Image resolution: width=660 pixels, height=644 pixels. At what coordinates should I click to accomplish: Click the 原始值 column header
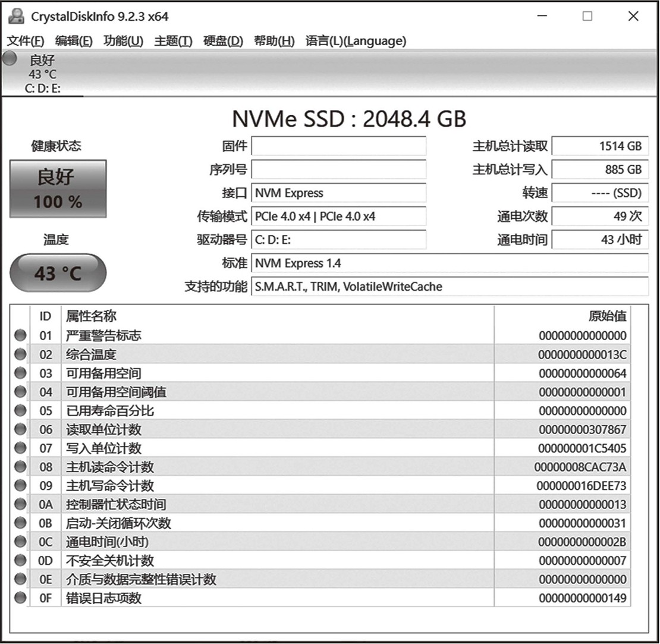click(x=606, y=316)
